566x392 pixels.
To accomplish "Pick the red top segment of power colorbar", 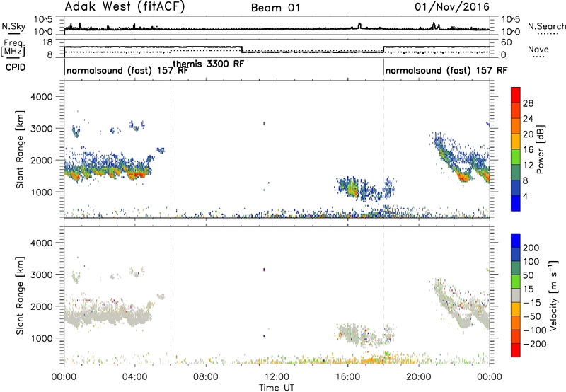I will click(516, 95).
